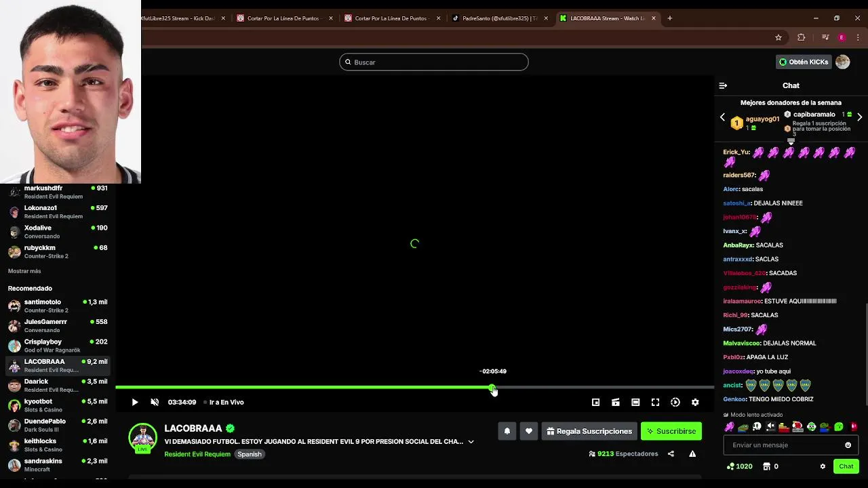
Task: Click the LACOBRAAA streamer avatar
Action: click(142, 438)
